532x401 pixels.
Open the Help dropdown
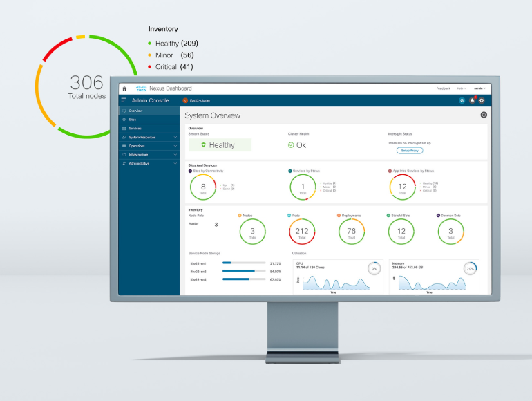[462, 88]
